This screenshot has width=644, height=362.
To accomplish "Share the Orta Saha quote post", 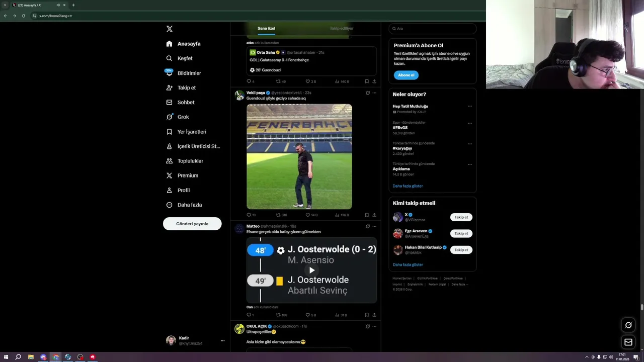I will [x=374, y=81].
